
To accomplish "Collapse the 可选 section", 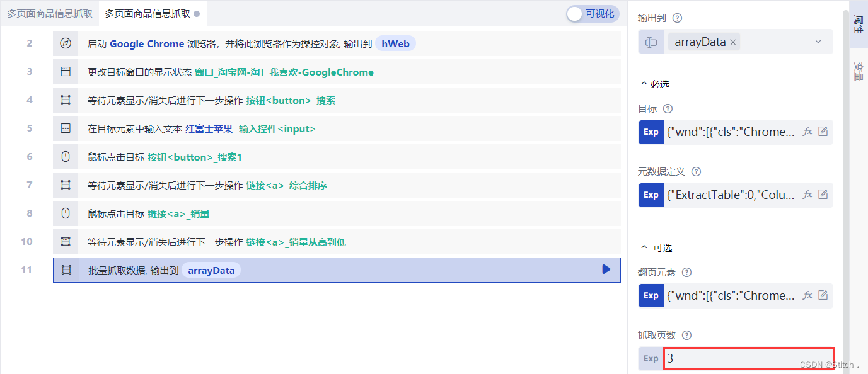I will [643, 247].
